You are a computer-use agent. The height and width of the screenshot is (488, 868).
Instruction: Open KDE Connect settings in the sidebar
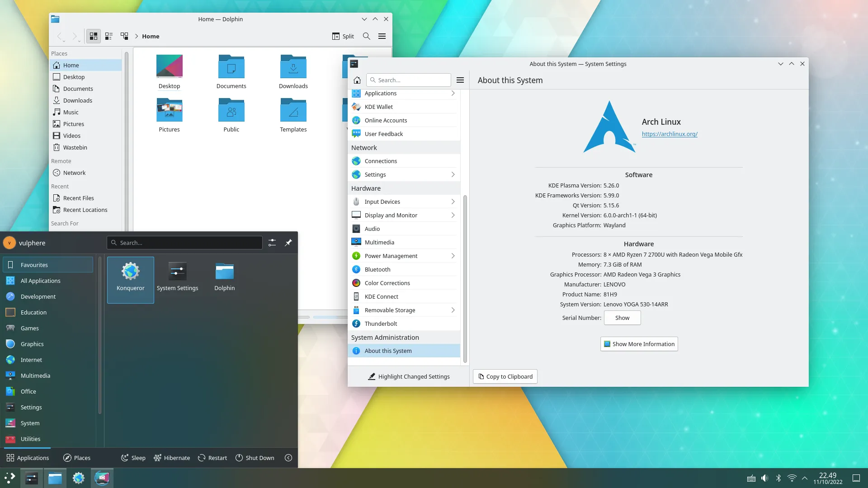[x=381, y=296]
